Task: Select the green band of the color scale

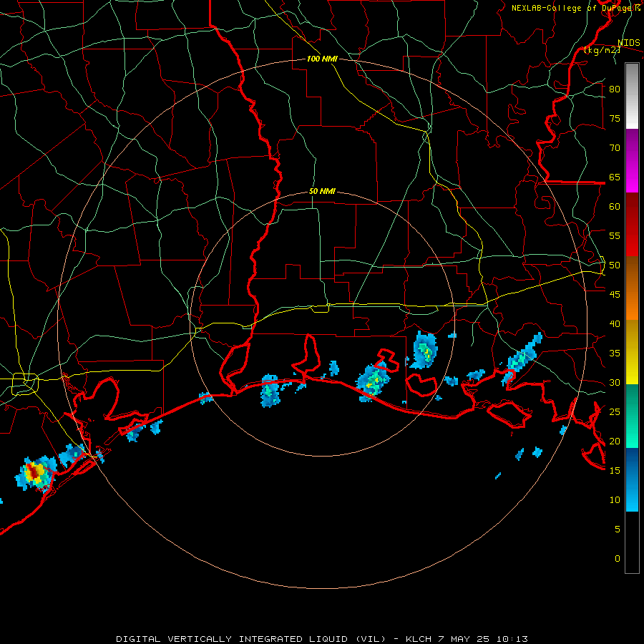Action: click(632, 416)
